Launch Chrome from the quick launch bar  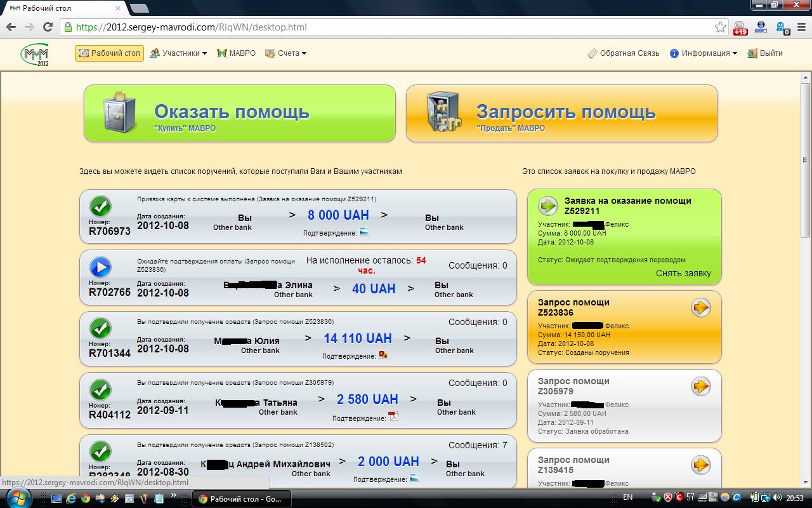point(86,498)
